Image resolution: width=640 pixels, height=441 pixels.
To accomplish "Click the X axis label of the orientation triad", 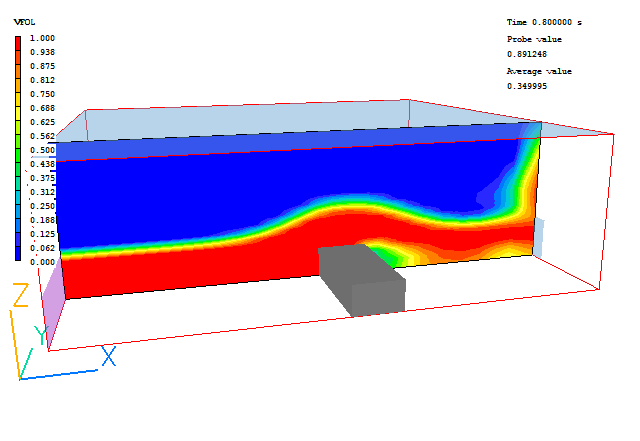I will (108, 355).
